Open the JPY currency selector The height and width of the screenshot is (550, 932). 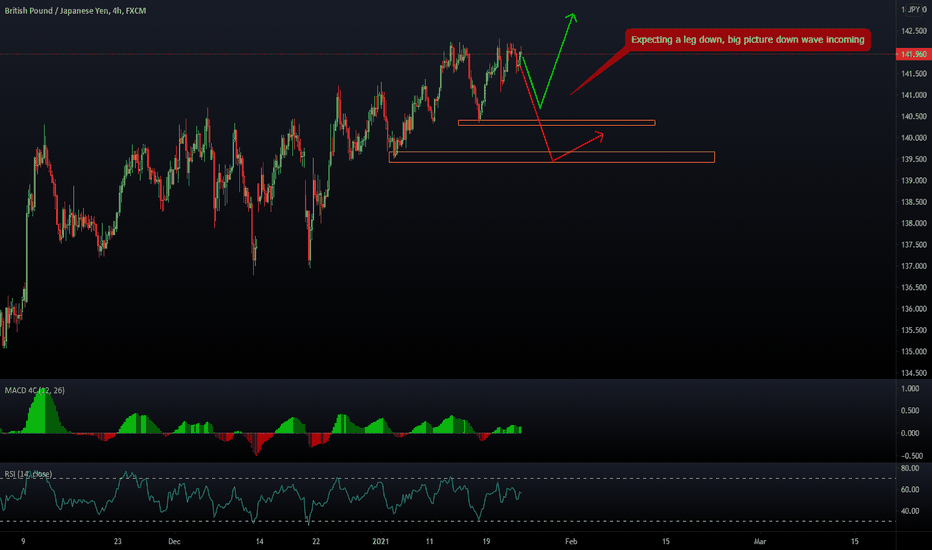[x=917, y=10]
